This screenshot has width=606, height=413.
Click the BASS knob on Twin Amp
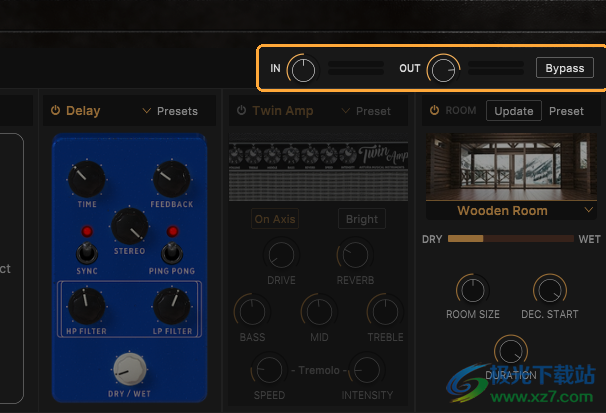coord(252,311)
